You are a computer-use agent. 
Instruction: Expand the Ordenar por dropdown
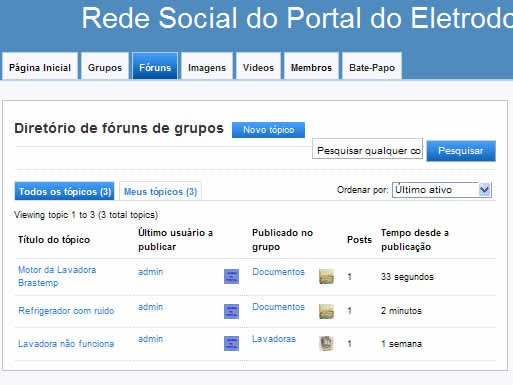(x=442, y=190)
